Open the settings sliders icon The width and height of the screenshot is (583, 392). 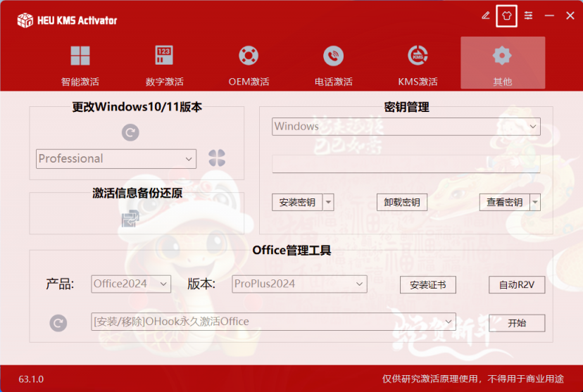click(528, 15)
